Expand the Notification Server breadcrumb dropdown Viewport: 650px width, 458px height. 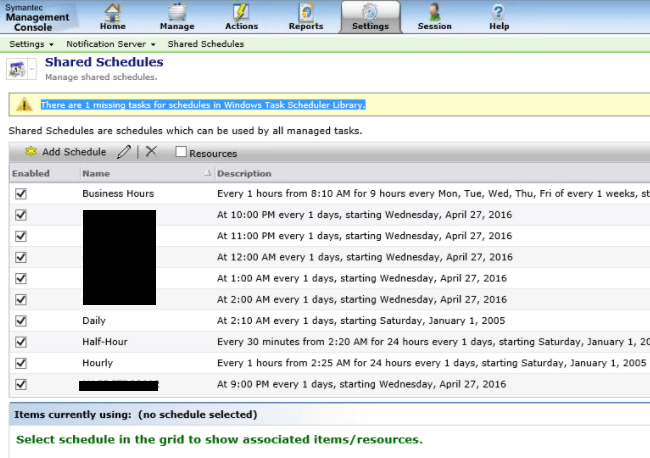[x=111, y=44]
